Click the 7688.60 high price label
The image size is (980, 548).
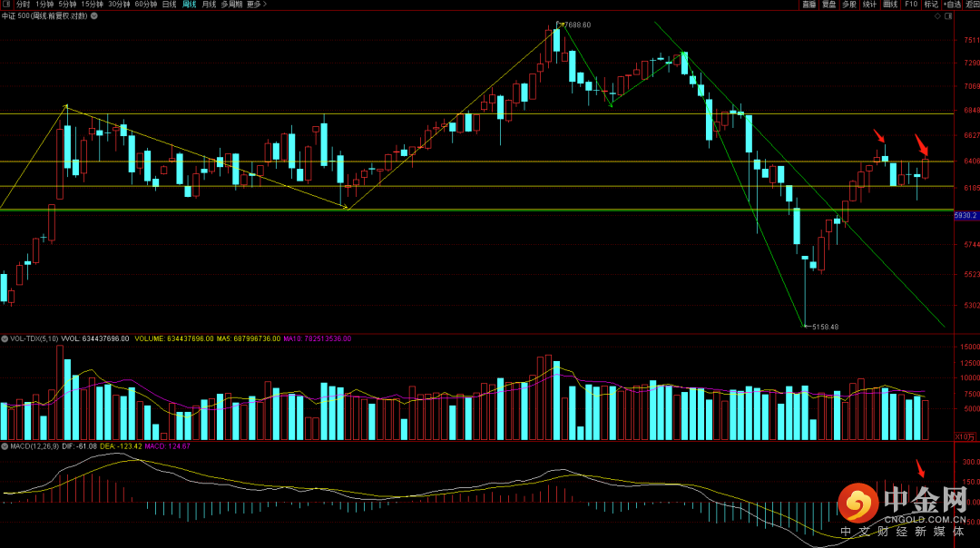(x=577, y=25)
